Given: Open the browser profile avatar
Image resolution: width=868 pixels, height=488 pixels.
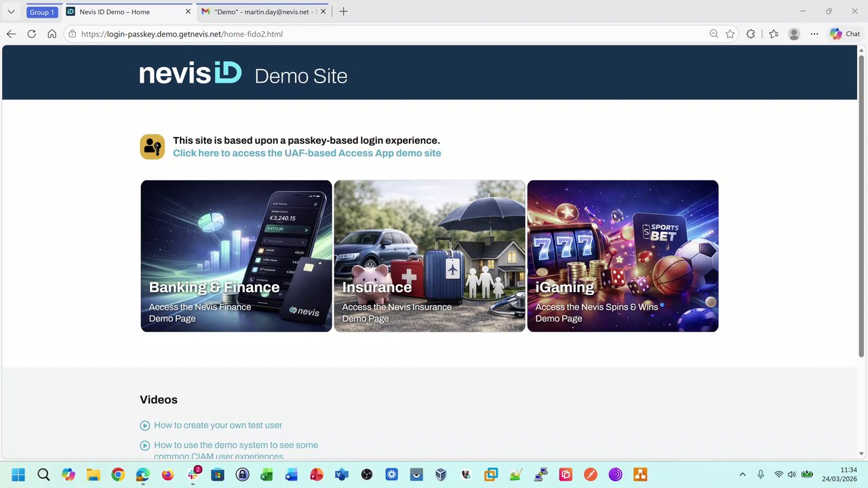Looking at the screenshot, I should click(x=794, y=34).
